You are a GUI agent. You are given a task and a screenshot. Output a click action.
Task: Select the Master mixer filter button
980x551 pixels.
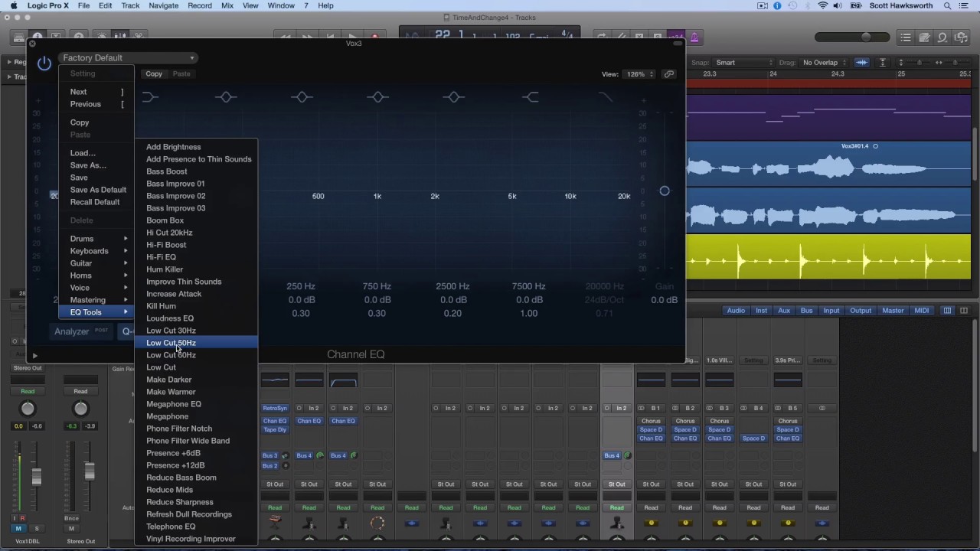pos(893,311)
